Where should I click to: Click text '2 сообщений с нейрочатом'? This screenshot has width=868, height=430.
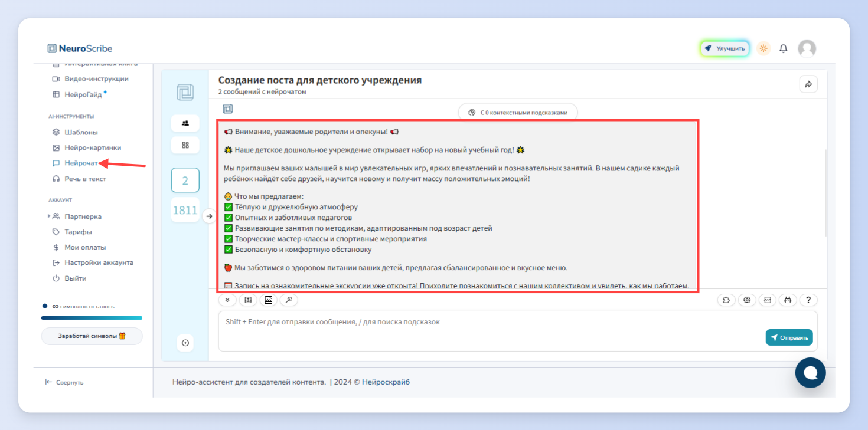pos(262,92)
